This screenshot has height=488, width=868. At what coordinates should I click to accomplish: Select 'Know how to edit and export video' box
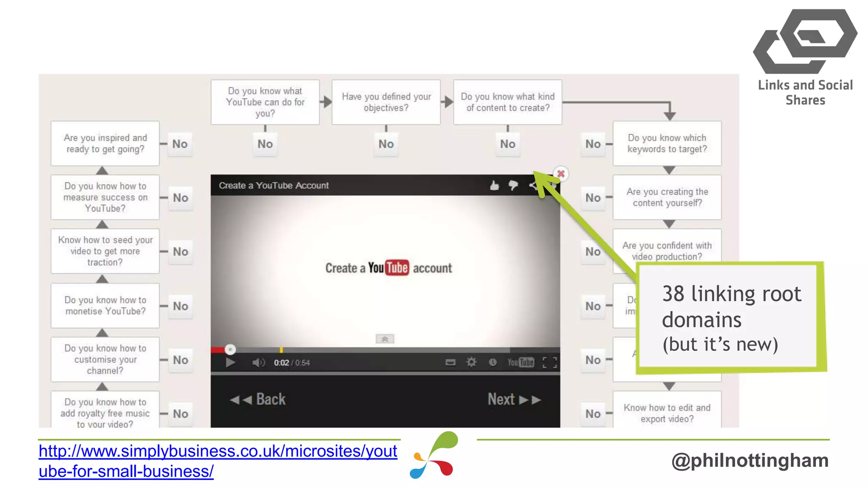(667, 409)
